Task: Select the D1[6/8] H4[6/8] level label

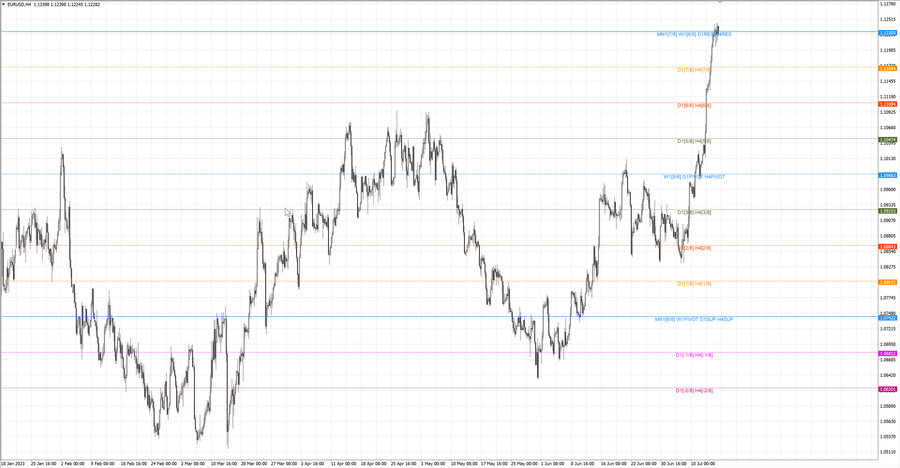Action: tap(694, 106)
